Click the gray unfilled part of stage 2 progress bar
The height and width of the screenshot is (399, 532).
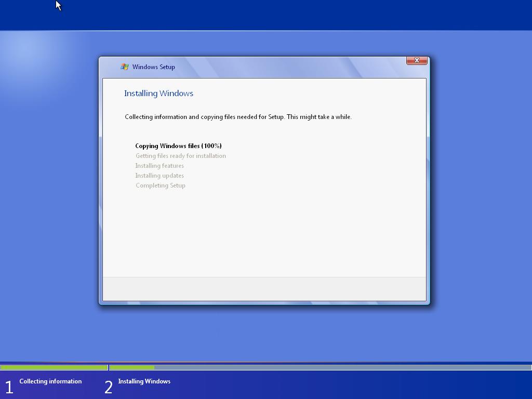[338, 367]
